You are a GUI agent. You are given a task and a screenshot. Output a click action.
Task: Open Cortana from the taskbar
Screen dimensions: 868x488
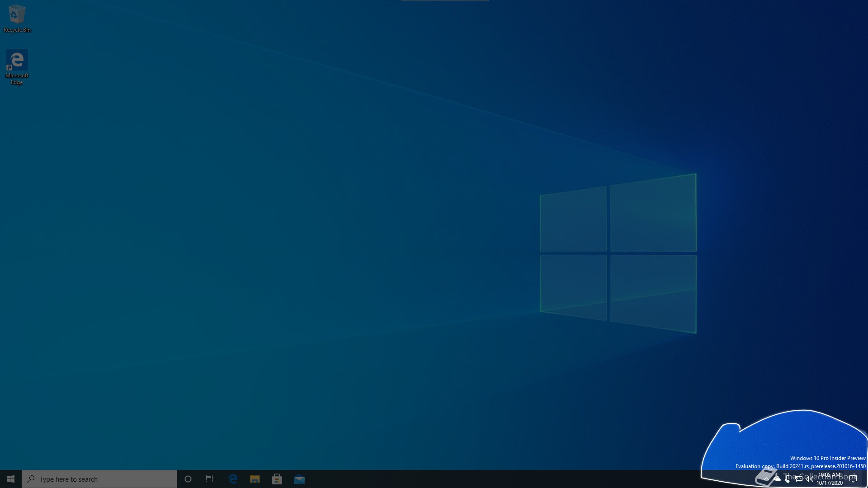click(x=188, y=479)
